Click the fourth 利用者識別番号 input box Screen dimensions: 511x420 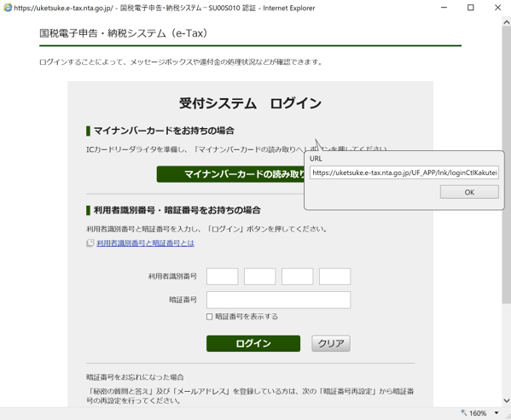(334, 277)
